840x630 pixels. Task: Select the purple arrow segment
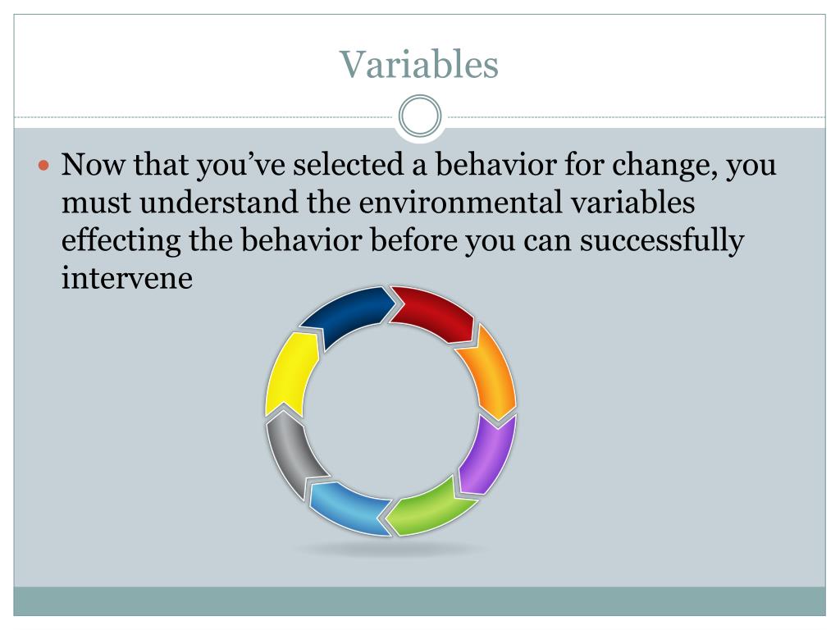(489, 455)
